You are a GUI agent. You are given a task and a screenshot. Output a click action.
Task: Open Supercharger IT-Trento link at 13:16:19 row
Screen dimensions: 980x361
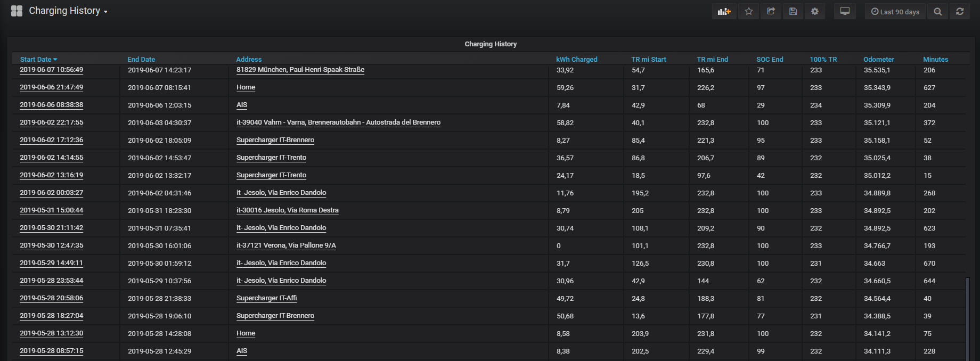pos(272,175)
